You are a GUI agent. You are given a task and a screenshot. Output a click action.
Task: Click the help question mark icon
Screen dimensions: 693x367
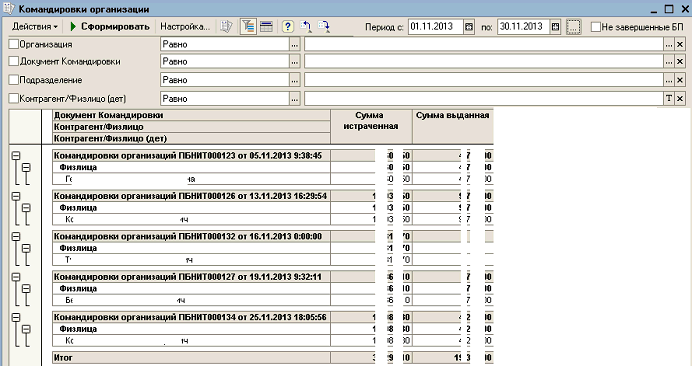pos(287,27)
